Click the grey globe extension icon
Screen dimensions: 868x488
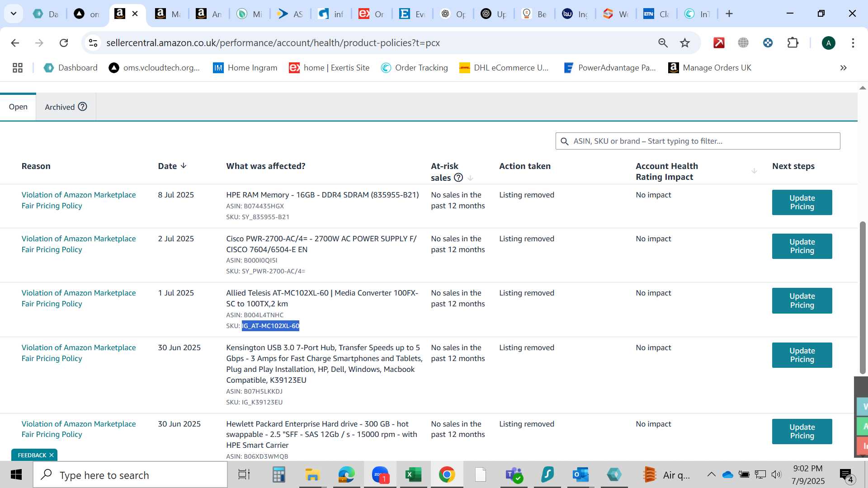[743, 43]
